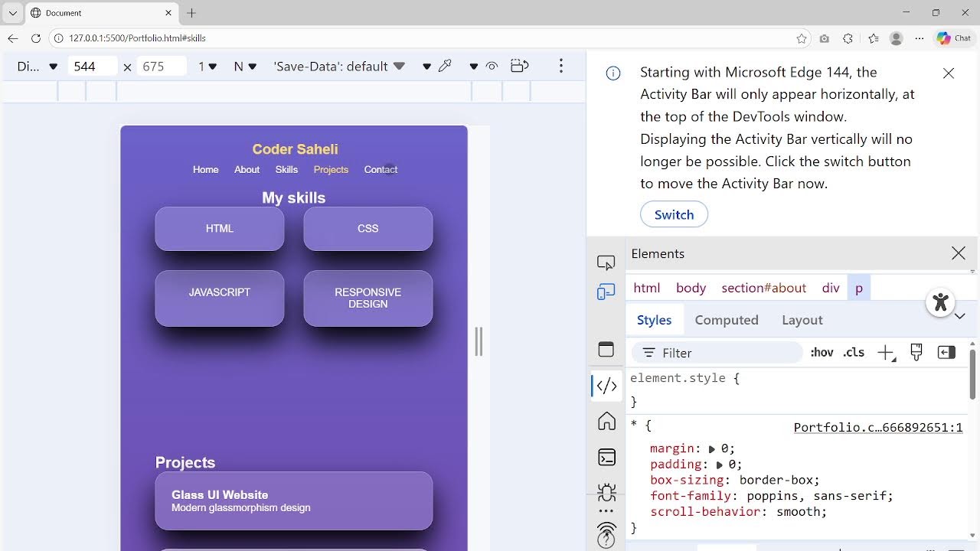Open the About nav link

(247, 170)
